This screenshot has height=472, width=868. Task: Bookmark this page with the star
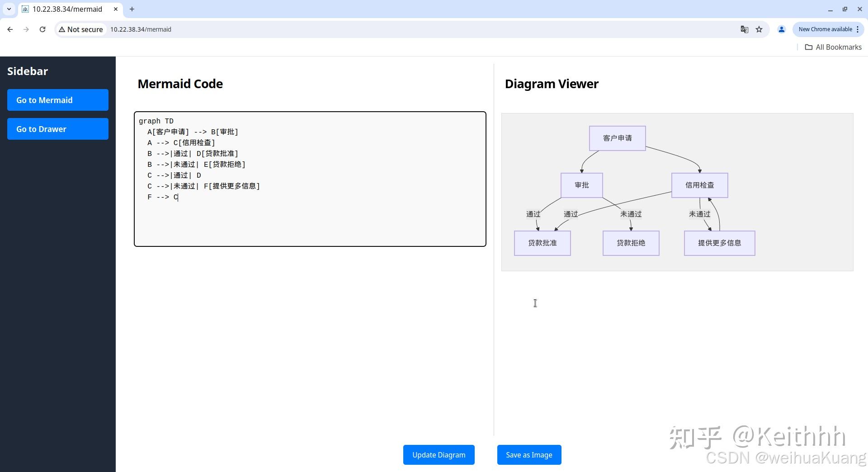pyautogui.click(x=759, y=29)
